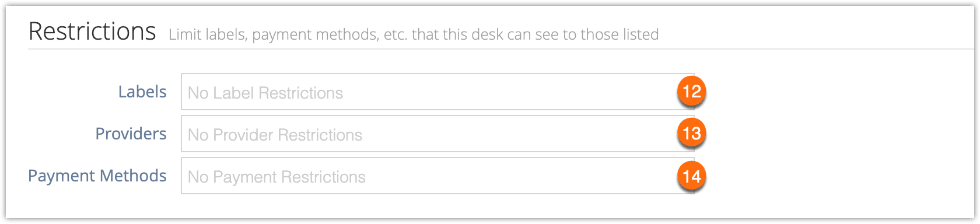The height and width of the screenshot is (224, 980).
Task: Click the orange badge numbered 12
Action: [691, 92]
